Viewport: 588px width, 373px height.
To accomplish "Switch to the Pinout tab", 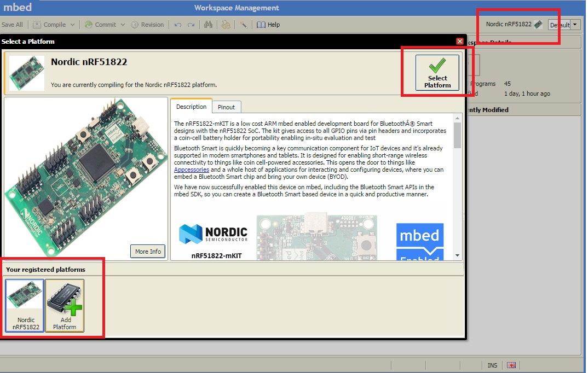I will pos(227,107).
